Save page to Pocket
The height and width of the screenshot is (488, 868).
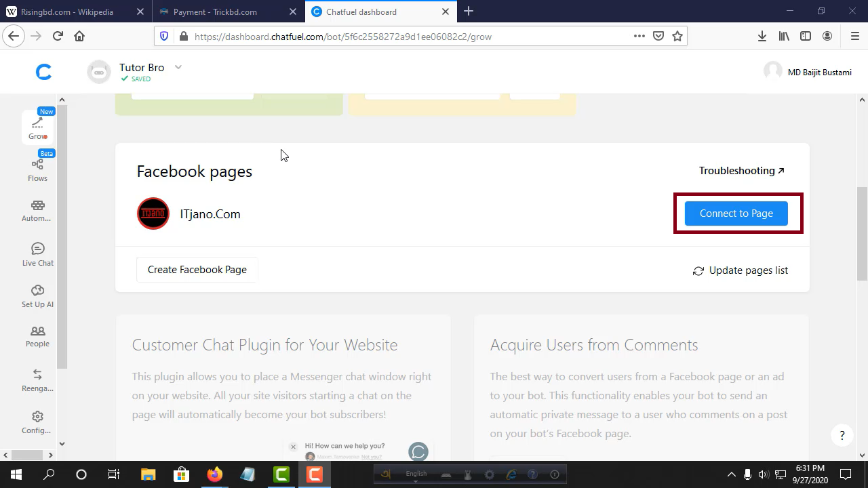pos(658,36)
